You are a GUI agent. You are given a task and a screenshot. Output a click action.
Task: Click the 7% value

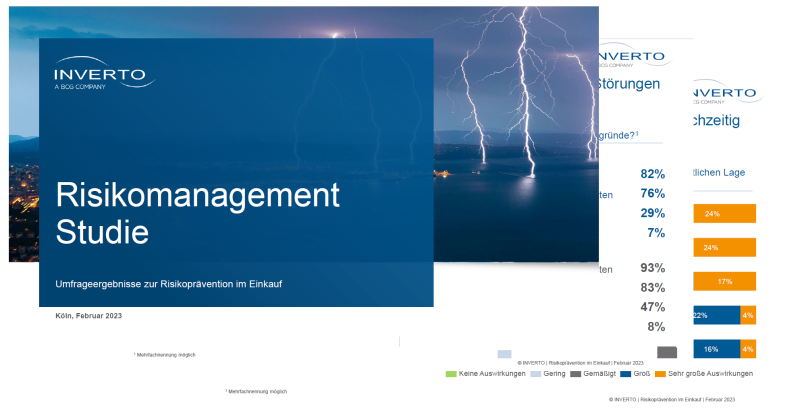point(656,233)
